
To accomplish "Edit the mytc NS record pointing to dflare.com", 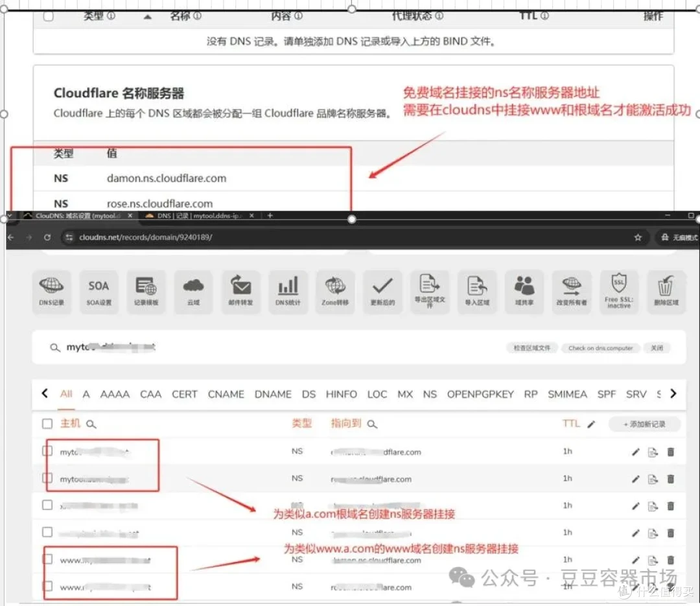I will click(x=636, y=452).
